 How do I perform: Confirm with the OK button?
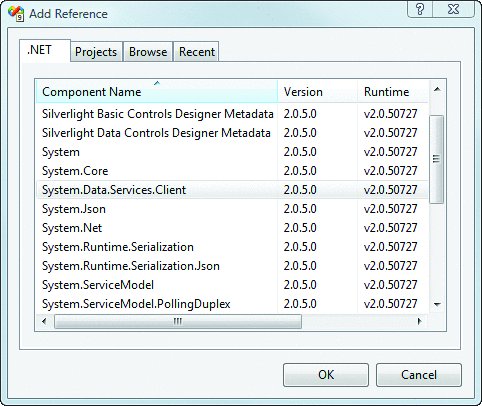tap(326, 375)
